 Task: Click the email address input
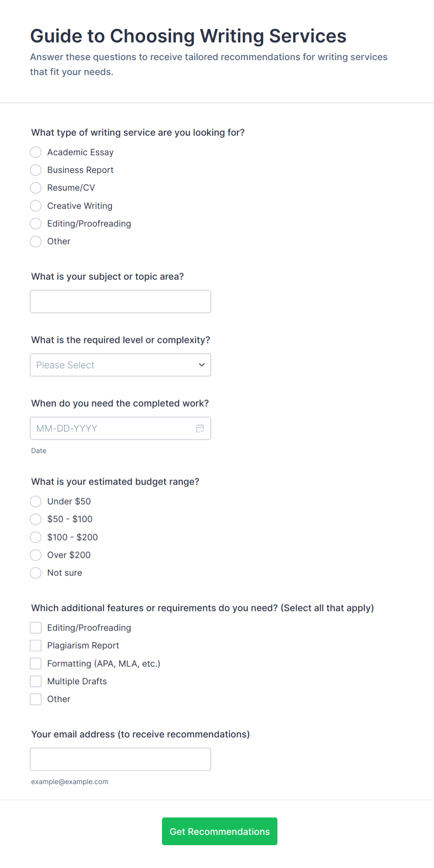tap(120, 759)
